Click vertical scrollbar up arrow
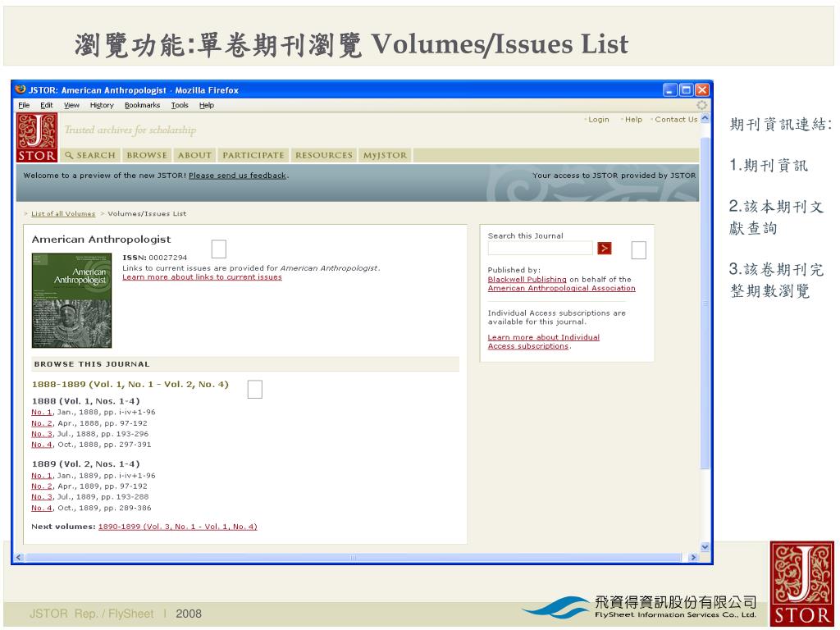The height and width of the screenshot is (630, 840). tap(705, 118)
